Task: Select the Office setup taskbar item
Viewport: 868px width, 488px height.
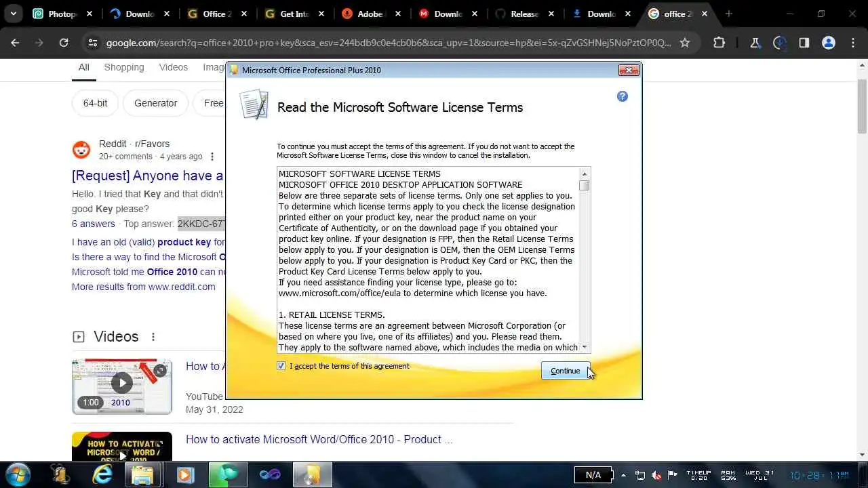Action: pos(313,474)
